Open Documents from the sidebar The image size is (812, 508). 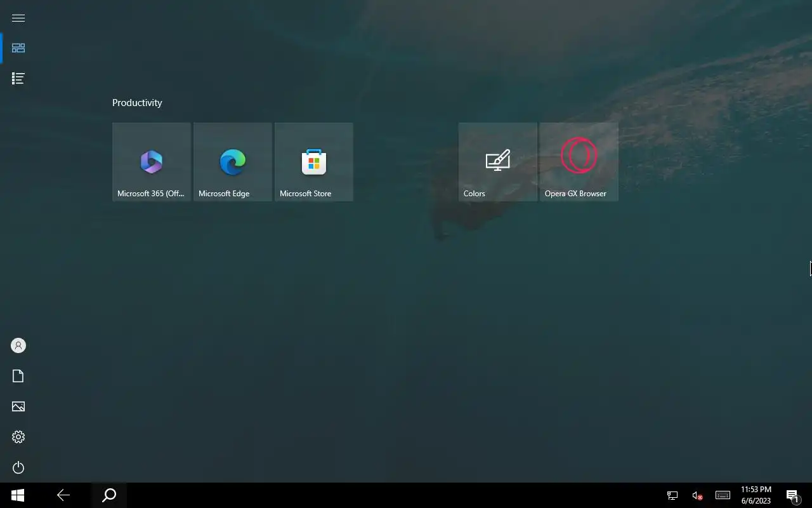click(18, 376)
